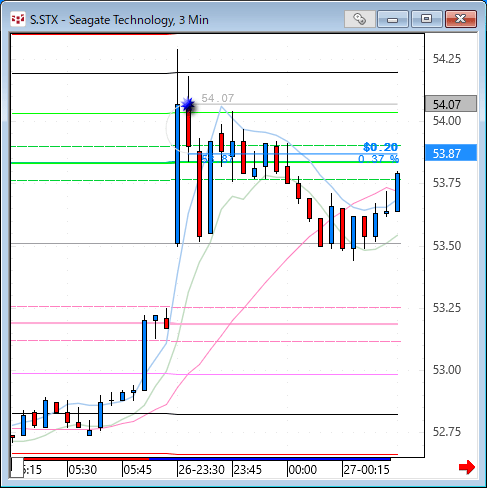The height and width of the screenshot is (488, 487).
Task: Click the last blue candle on the right
Action: coord(398,192)
